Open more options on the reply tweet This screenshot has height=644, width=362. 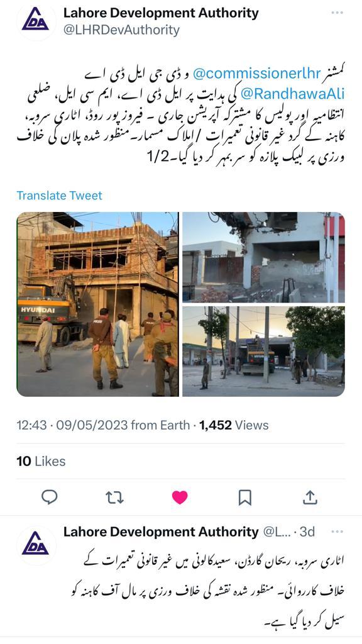pos(337,531)
